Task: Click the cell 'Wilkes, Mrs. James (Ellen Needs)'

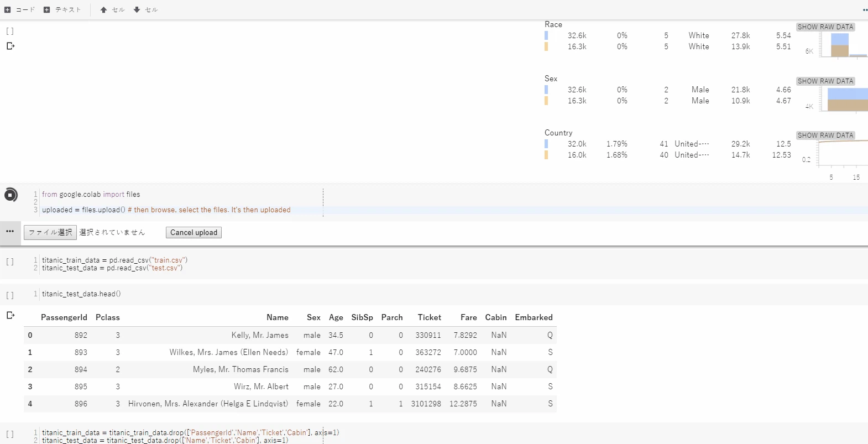Action: pyautogui.click(x=229, y=352)
